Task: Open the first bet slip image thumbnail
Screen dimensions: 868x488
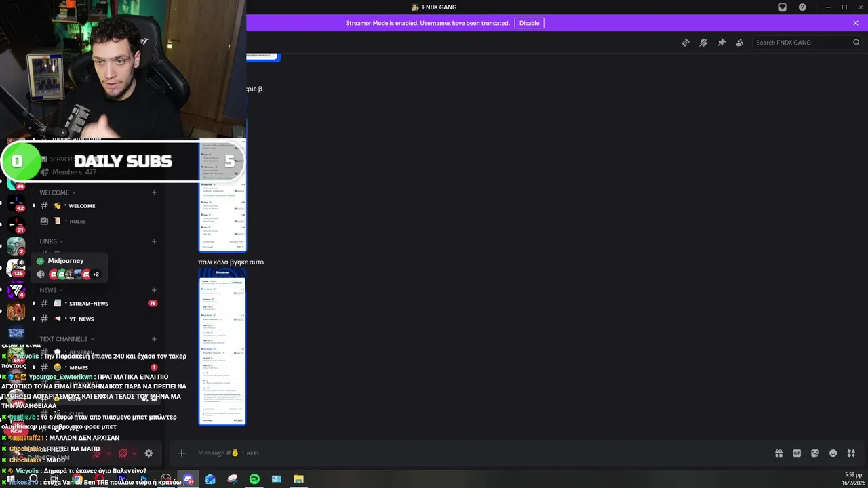Action: [222, 197]
